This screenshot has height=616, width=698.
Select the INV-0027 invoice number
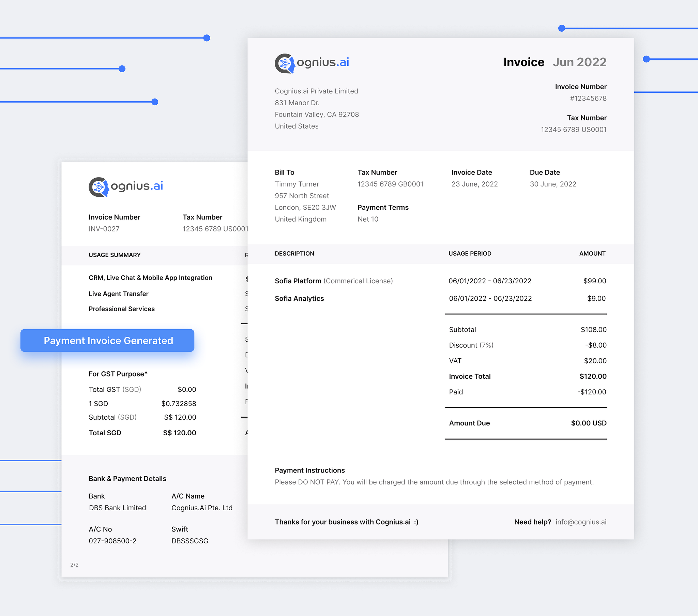click(x=104, y=229)
